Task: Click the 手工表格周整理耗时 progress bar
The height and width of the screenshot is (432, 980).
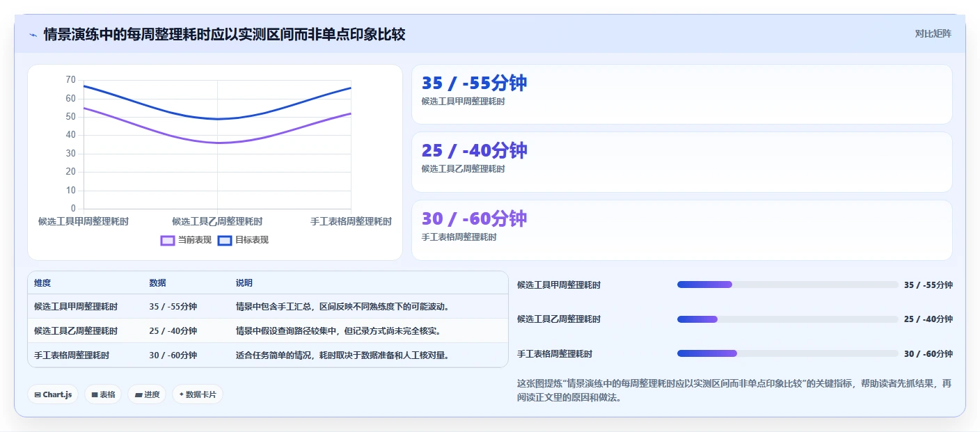Action: coord(787,353)
